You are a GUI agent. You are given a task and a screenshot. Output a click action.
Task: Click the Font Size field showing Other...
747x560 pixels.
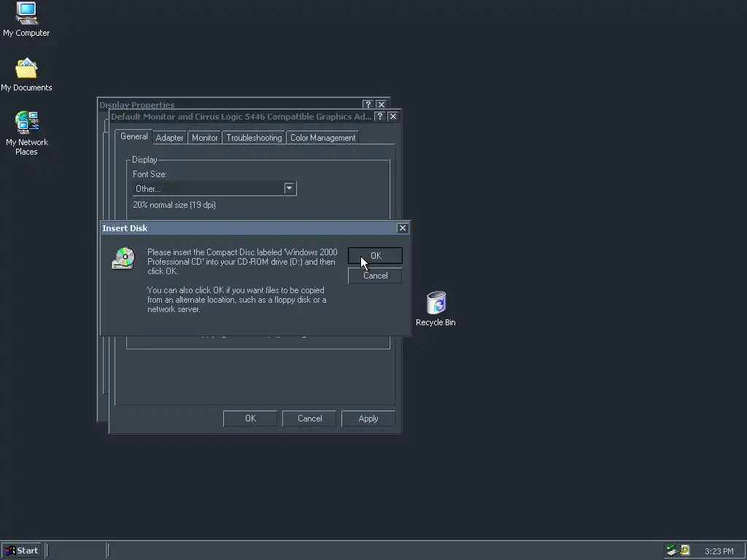(x=214, y=189)
